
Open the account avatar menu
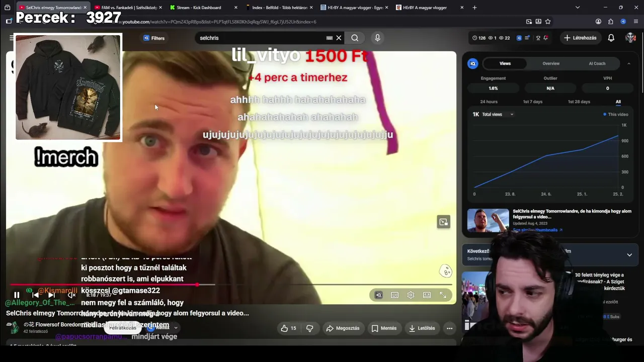(x=630, y=38)
